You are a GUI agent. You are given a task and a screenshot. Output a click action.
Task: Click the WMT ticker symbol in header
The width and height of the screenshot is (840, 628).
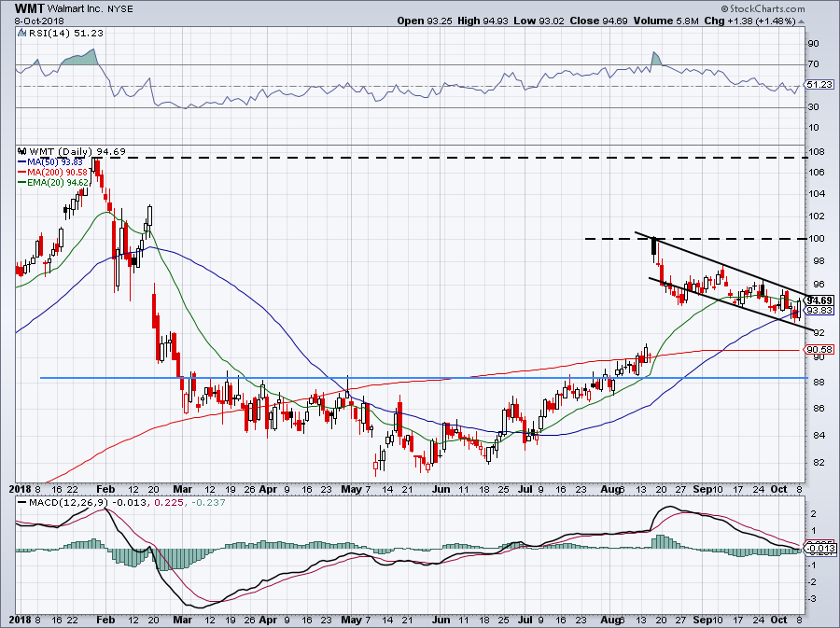(30, 8)
